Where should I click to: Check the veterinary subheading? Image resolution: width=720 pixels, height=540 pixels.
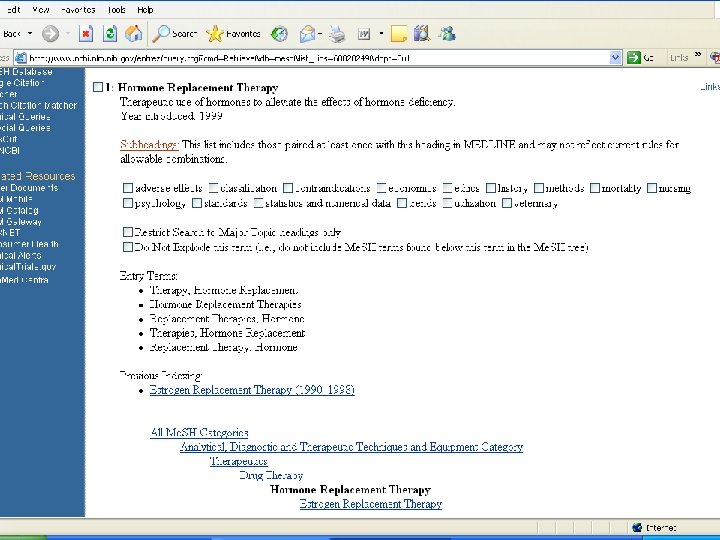(x=506, y=203)
